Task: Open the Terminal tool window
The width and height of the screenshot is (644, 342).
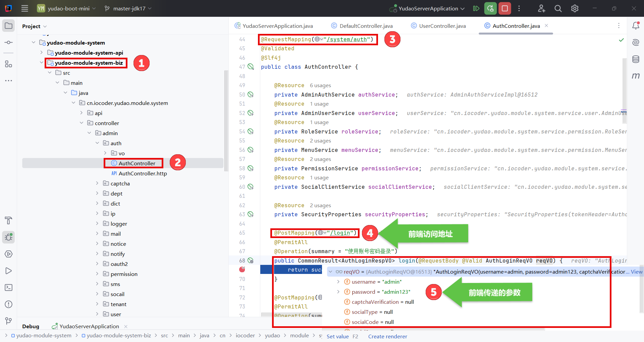Action: tap(8, 287)
